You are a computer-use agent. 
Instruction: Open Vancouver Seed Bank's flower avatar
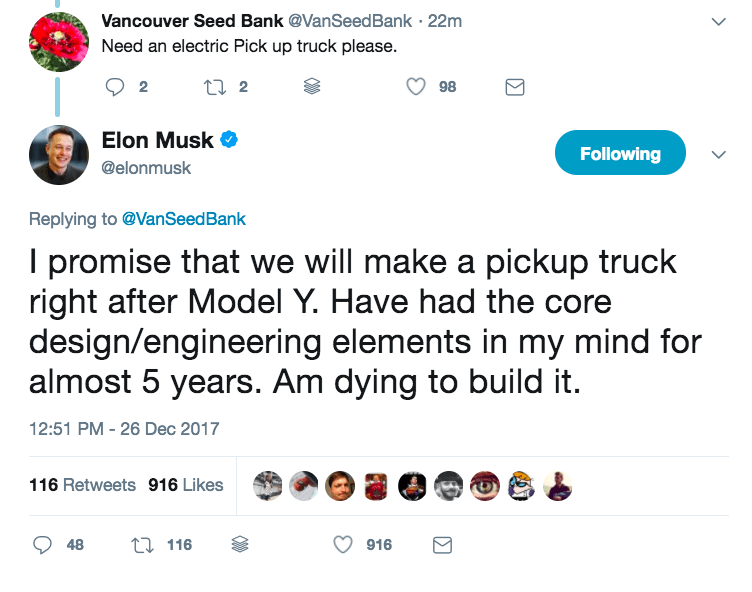(59, 41)
